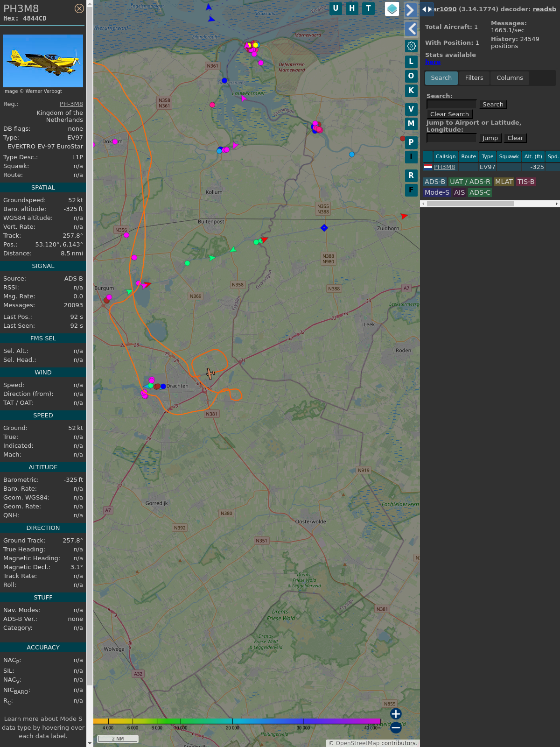Screen dimensions: 560x747
Task: Sort the table by Alt. (ft) column
Action: (533, 157)
